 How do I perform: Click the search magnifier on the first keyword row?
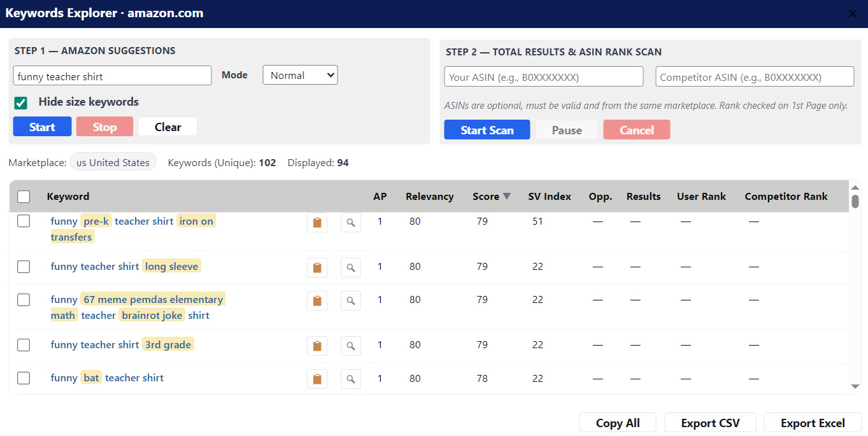point(350,222)
